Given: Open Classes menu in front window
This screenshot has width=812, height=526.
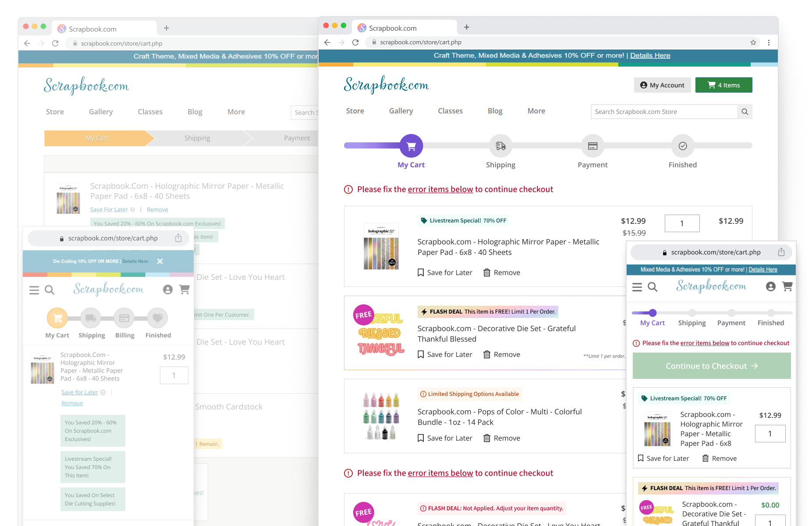Looking at the screenshot, I should [x=450, y=111].
